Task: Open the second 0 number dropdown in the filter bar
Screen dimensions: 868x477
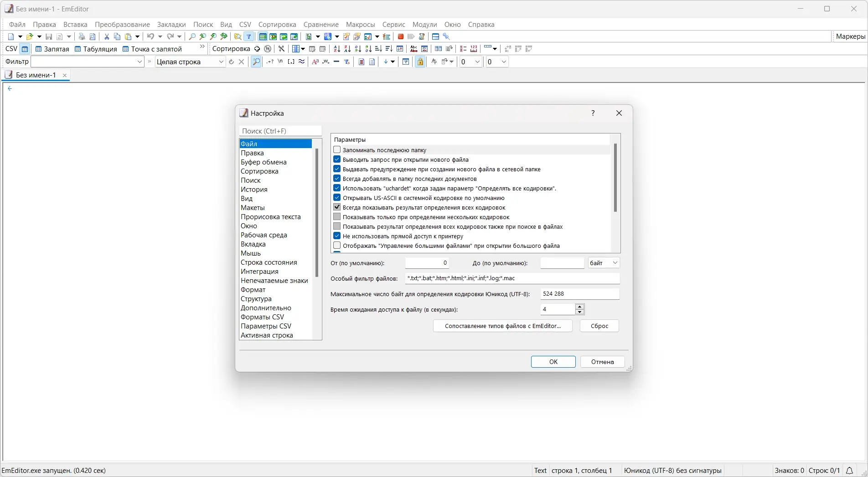Action: pos(504,62)
